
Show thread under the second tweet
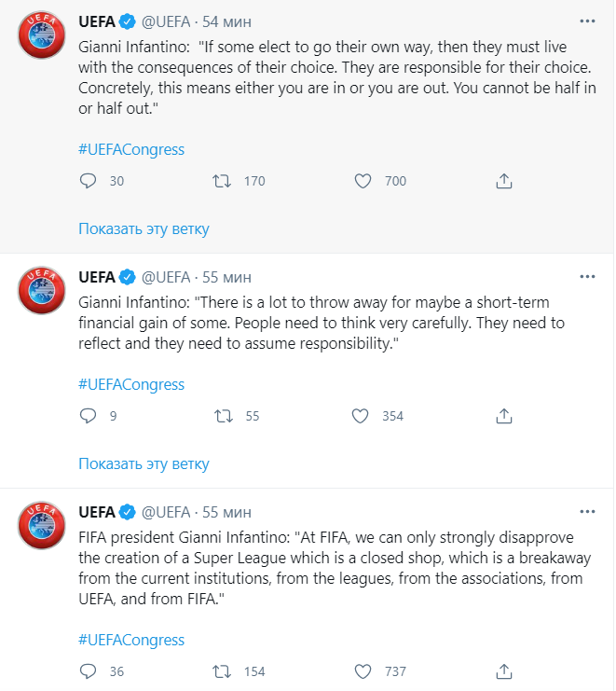pyautogui.click(x=144, y=463)
